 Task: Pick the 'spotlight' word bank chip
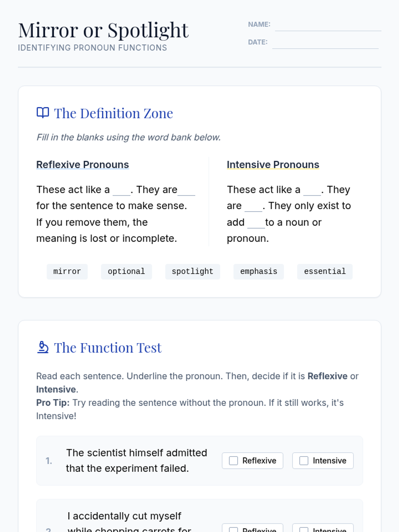(x=193, y=272)
